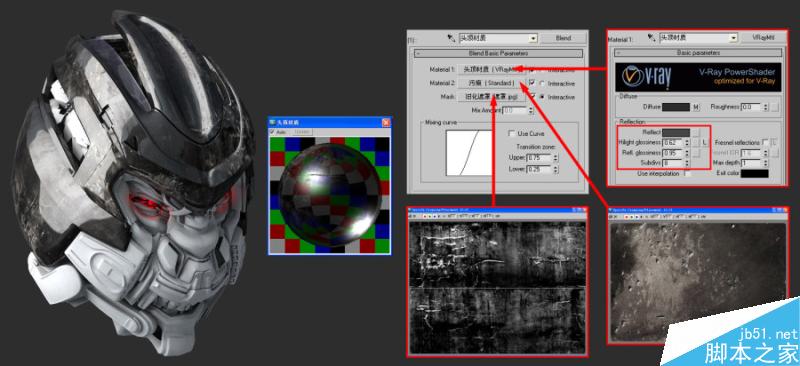
Task: Click the Subdivs spinner arrows
Action: [687, 163]
